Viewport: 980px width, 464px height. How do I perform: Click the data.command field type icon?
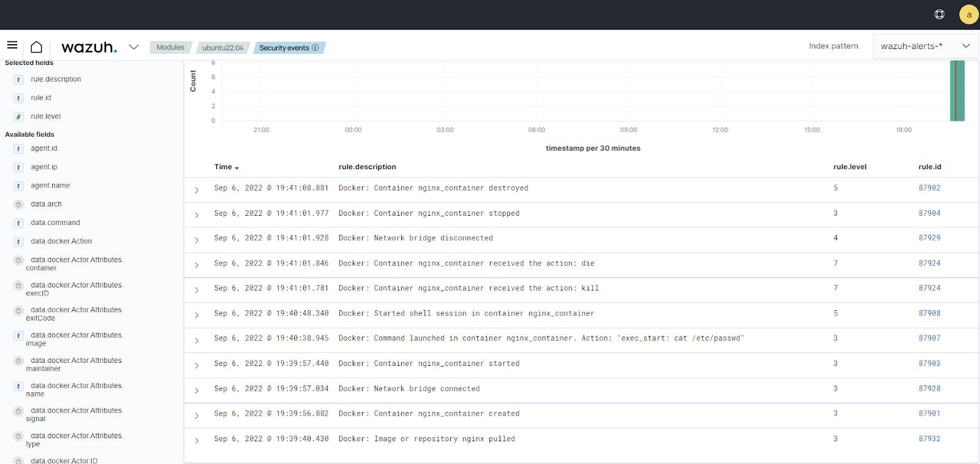[19, 223]
